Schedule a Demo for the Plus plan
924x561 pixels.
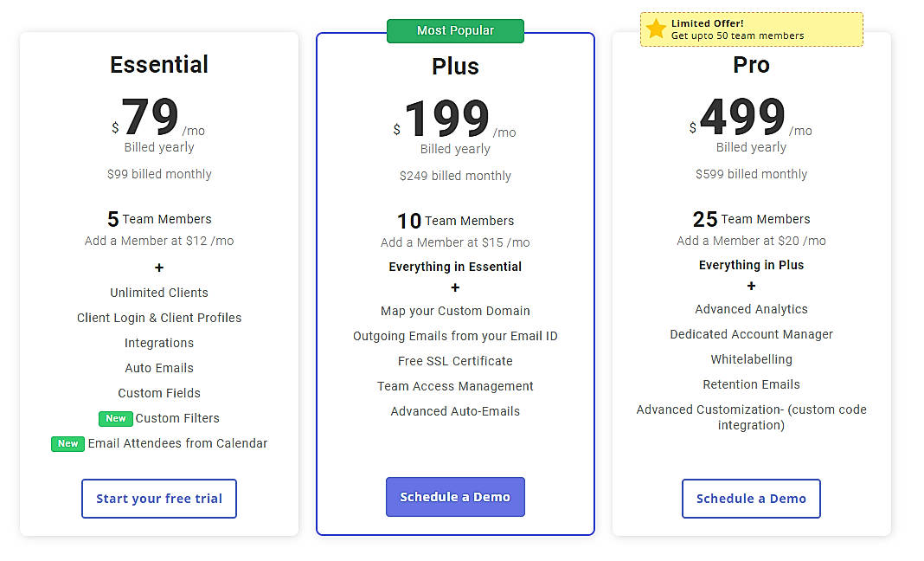click(x=455, y=496)
